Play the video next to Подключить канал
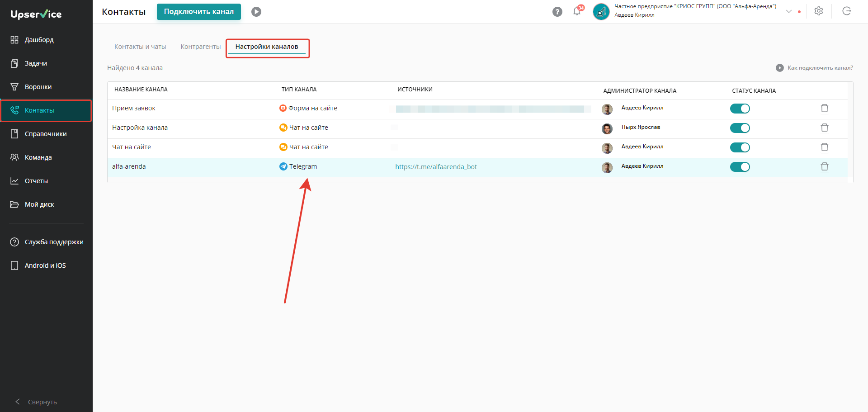 (256, 12)
